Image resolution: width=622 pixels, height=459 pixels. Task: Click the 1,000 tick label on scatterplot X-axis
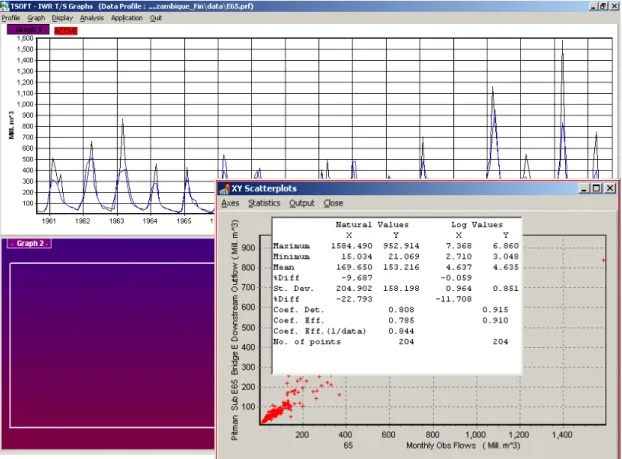point(475,435)
